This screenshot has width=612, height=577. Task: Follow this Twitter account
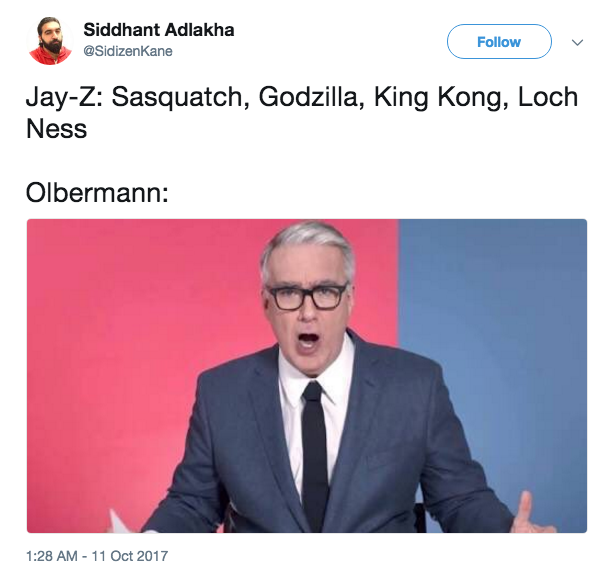(499, 41)
